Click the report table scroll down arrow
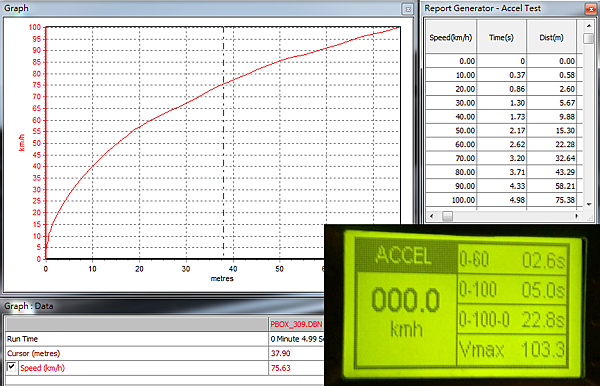600x386 pixels. coord(589,204)
